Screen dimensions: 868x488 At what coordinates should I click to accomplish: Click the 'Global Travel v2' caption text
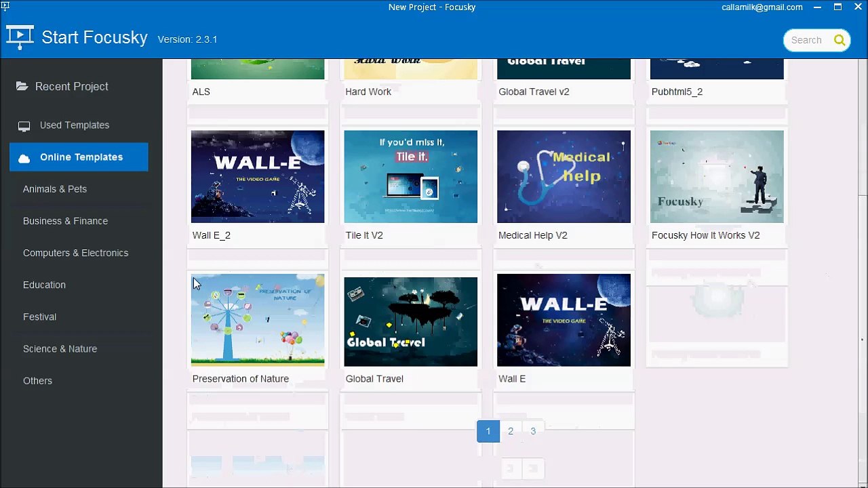(x=534, y=91)
